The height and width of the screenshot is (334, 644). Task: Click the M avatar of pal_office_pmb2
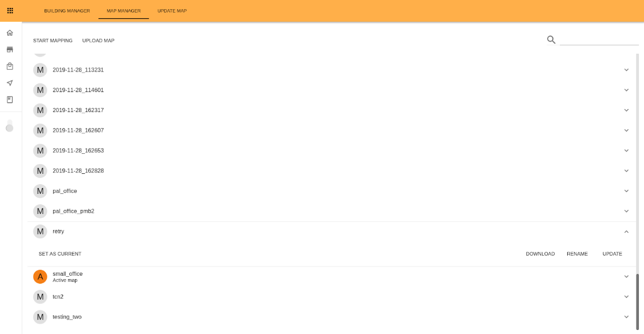(40, 211)
